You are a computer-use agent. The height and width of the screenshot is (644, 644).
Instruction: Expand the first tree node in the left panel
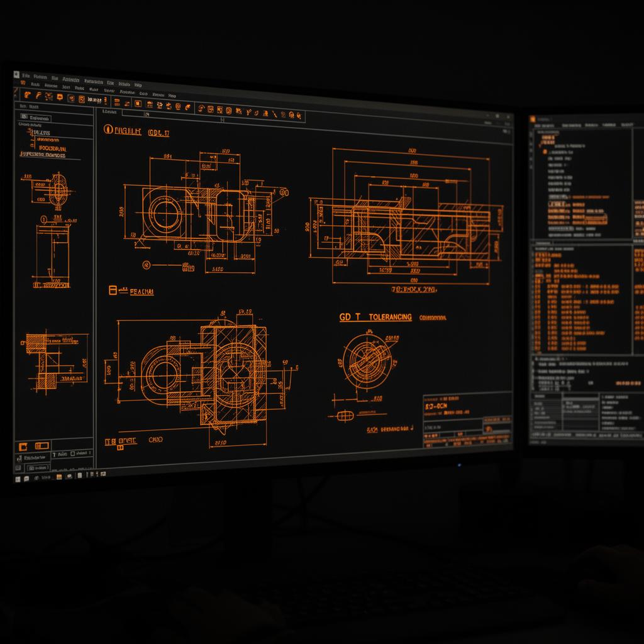[30, 132]
